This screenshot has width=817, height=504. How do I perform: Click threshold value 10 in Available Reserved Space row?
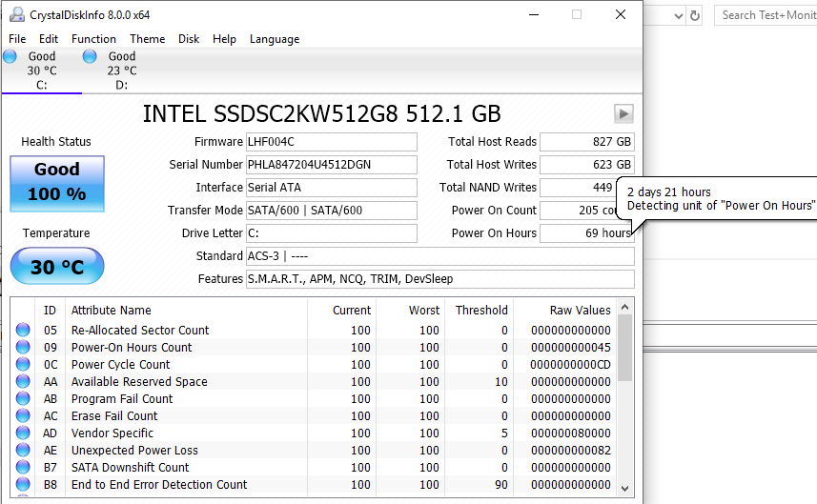pos(501,382)
